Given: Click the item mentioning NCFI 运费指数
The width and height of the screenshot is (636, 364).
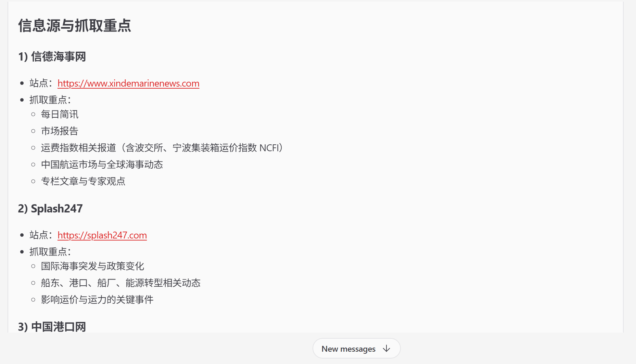Looking at the screenshot, I should coord(162,147).
